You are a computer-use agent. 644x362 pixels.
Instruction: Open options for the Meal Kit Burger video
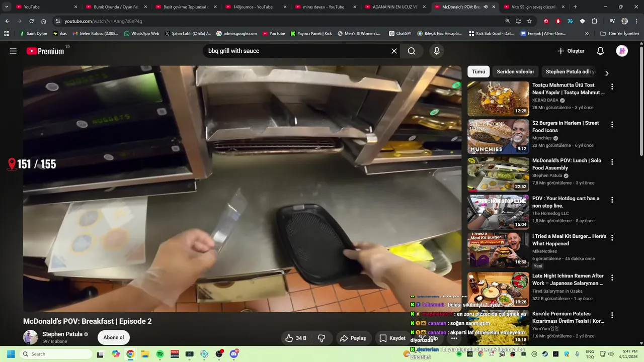coord(612,237)
